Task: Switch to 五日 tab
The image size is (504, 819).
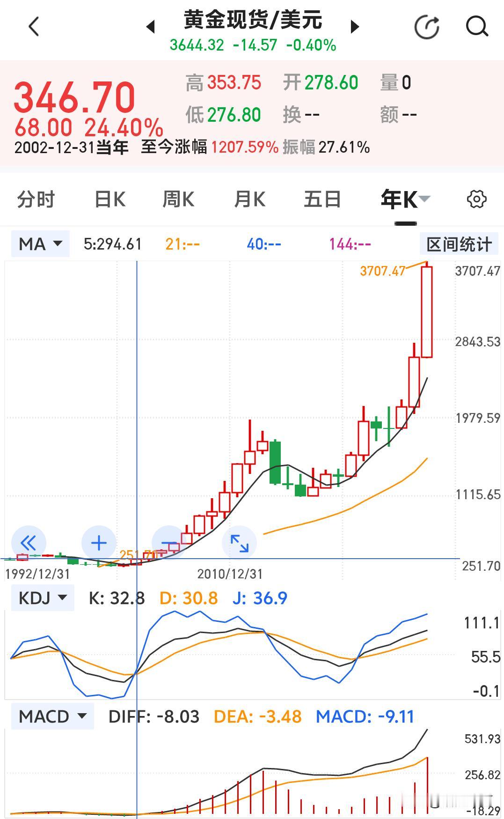Action: point(322,199)
